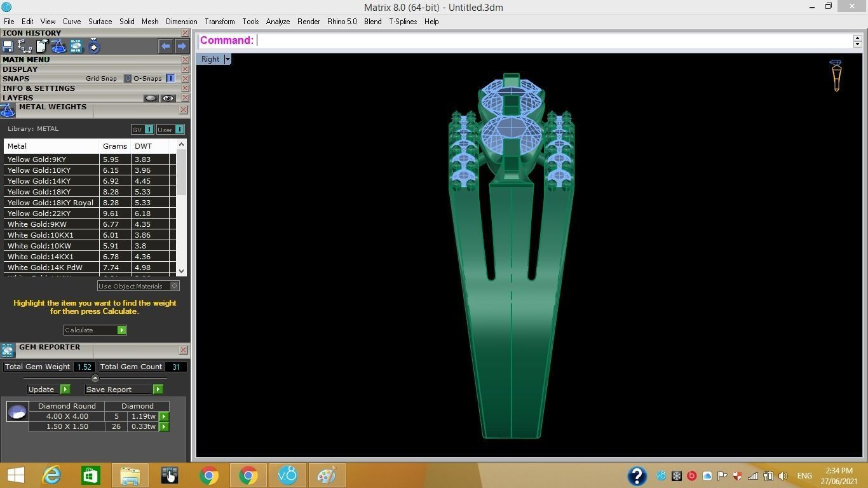Click the Calculate button
The width and height of the screenshot is (868, 488).
click(95, 330)
